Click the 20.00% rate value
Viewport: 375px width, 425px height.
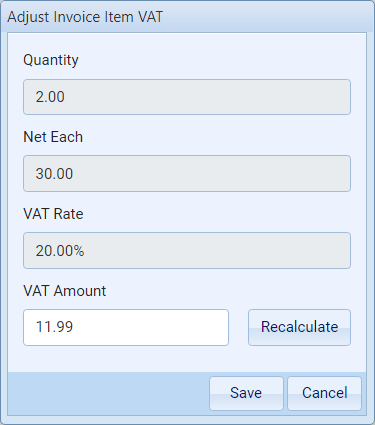60,251
